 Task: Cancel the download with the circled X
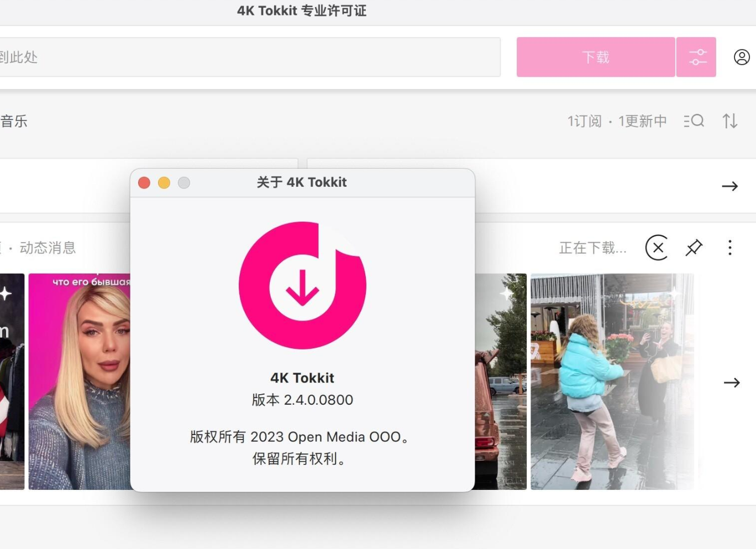coord(657,248)
